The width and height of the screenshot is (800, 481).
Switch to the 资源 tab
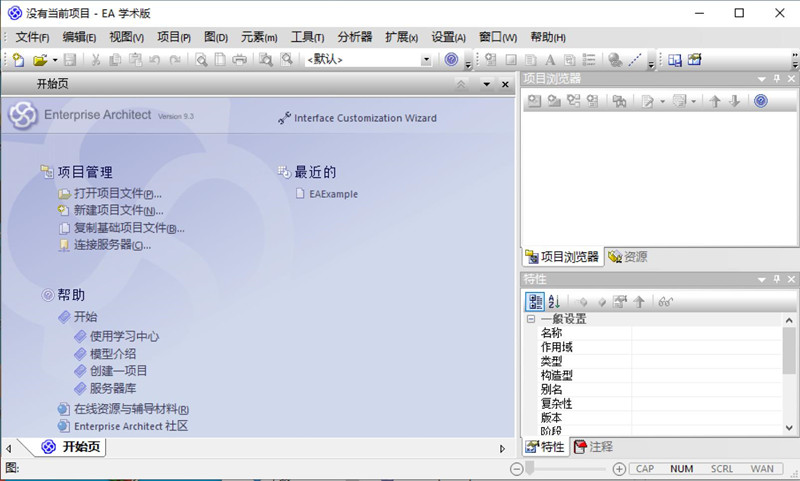coord(628,257)
